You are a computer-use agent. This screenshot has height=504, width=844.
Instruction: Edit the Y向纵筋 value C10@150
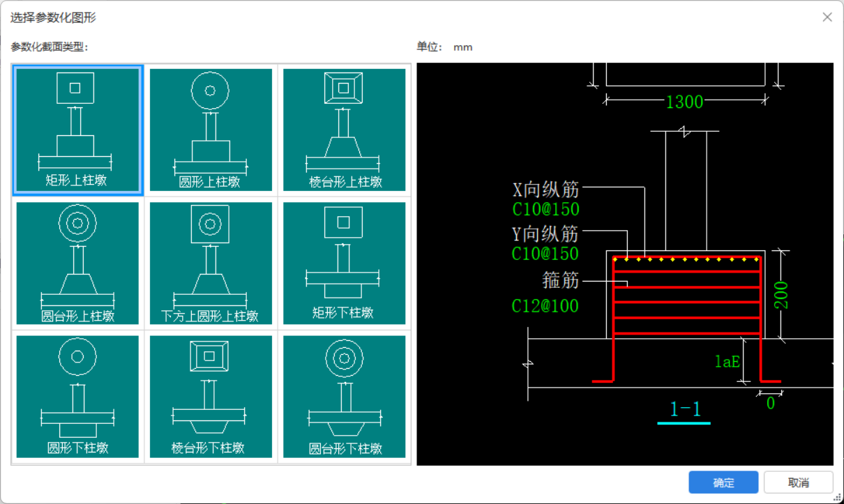pyautogui.click(x=545, y=254)
